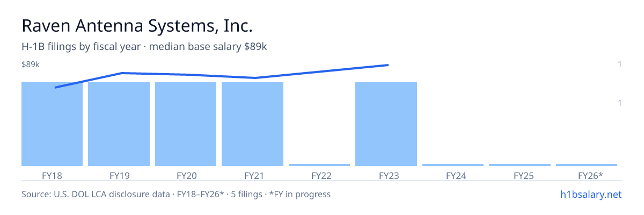Open the h1bsalary.net link

(590, 194)
